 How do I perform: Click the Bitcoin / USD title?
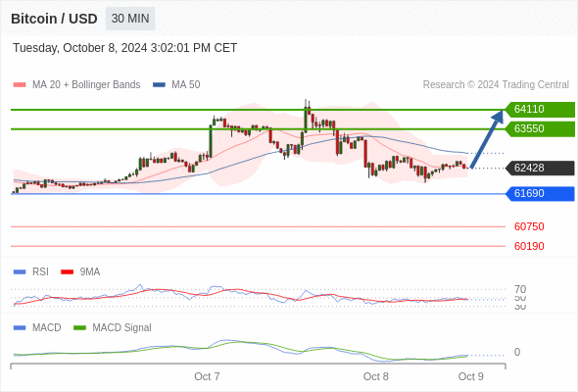[x=54, y=19]
